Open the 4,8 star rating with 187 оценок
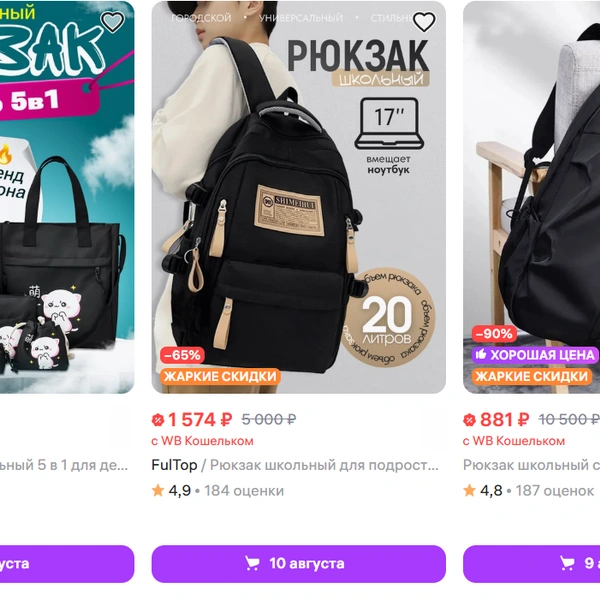The image size is (600, 600). (528, 491)
